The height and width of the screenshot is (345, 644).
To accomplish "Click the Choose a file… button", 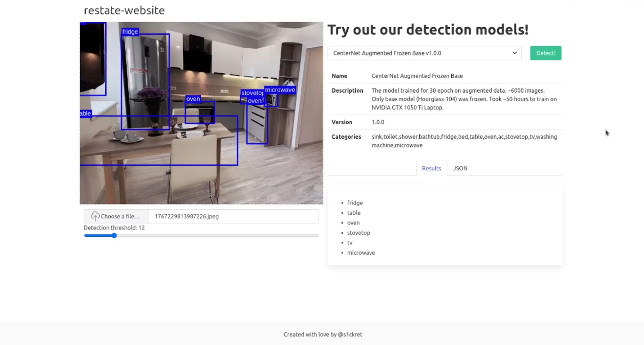I will [x=116, y=216].
